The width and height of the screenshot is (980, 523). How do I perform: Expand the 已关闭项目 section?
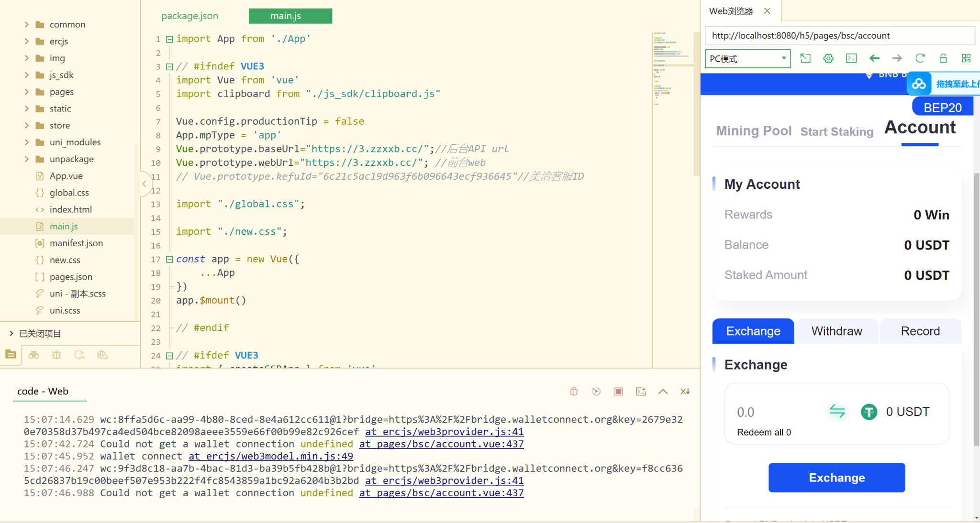tap(11, 333)
